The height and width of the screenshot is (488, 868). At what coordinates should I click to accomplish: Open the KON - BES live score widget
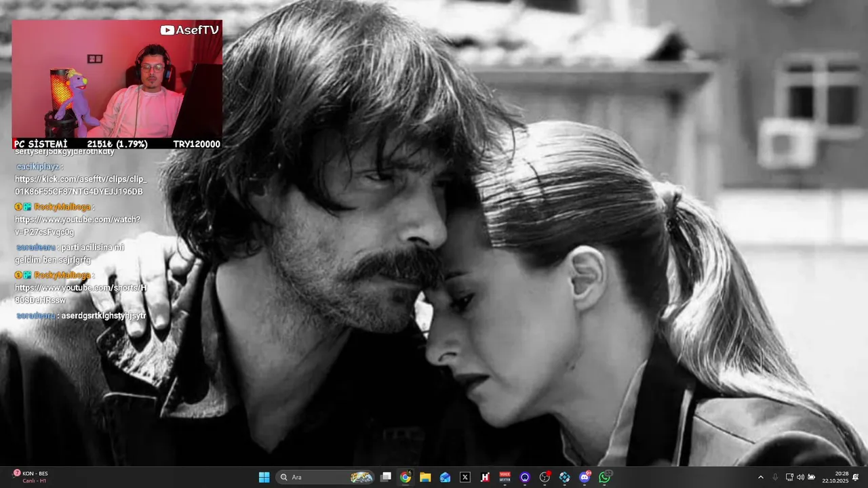[31, 477]
